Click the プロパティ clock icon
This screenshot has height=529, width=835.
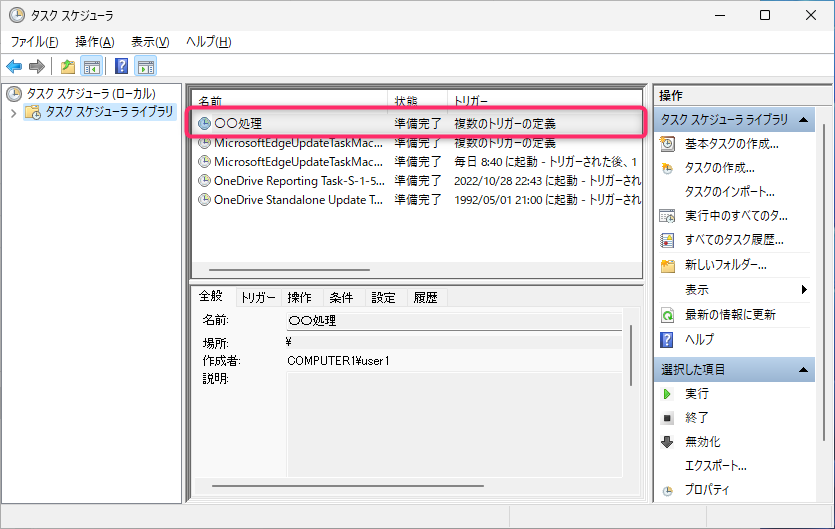[x=667, y=491]
